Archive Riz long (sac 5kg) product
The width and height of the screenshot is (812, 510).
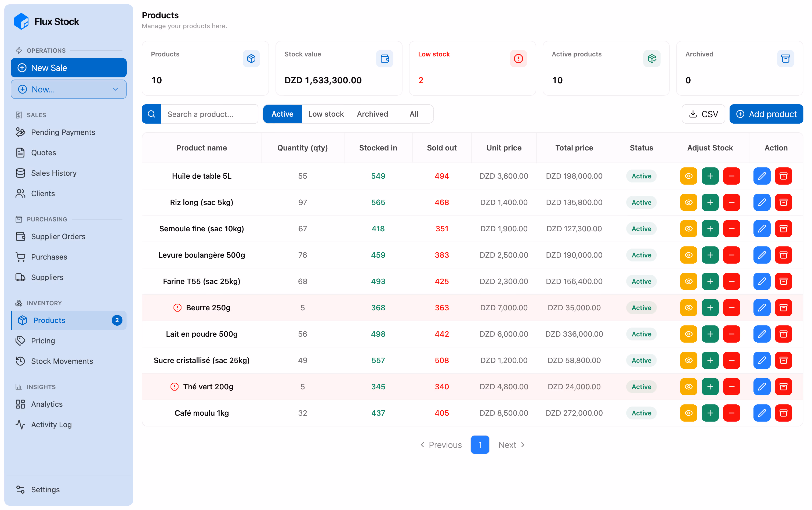click(x=783, y=202)
